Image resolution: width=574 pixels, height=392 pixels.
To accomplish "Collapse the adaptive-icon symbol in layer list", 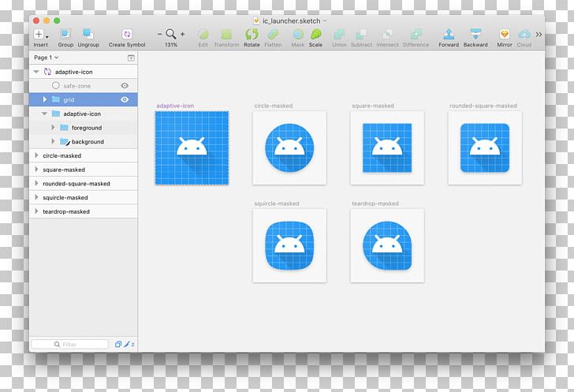I will [36, 72].
